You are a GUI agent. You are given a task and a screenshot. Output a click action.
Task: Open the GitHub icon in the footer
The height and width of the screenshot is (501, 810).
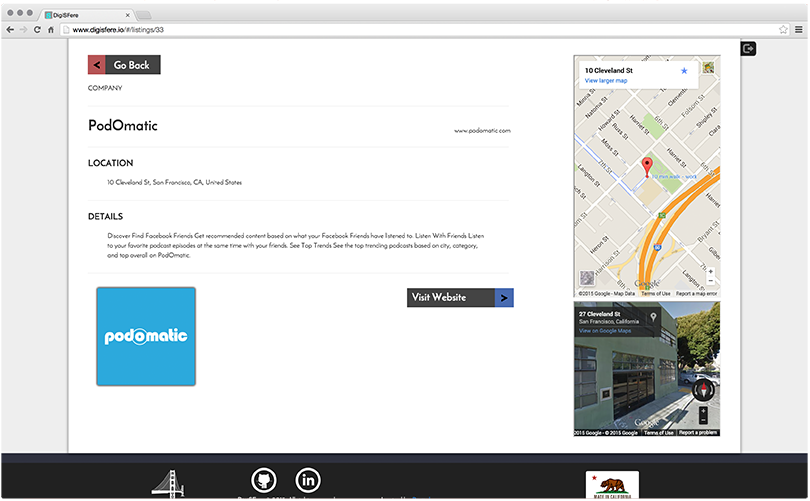point(264,480)
